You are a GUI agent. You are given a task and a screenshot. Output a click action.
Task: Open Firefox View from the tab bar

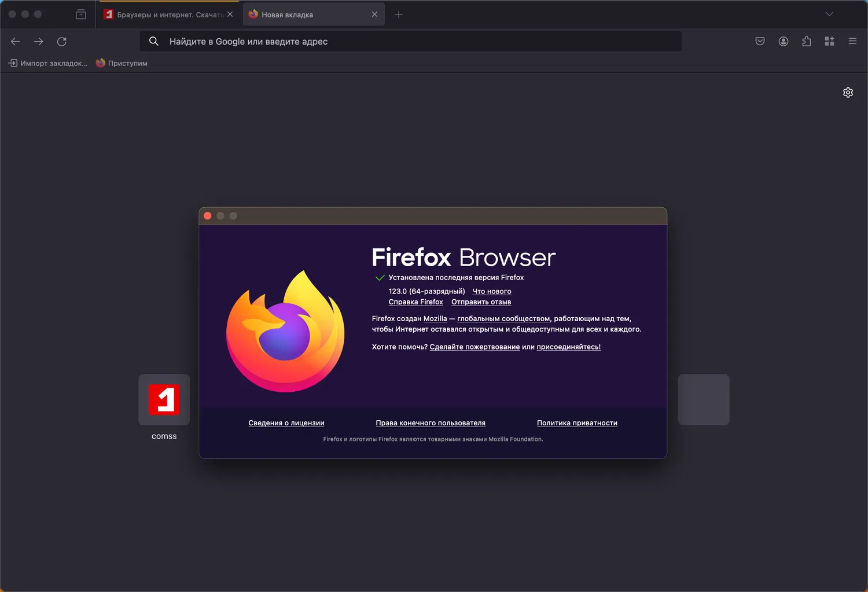point(81,14)
